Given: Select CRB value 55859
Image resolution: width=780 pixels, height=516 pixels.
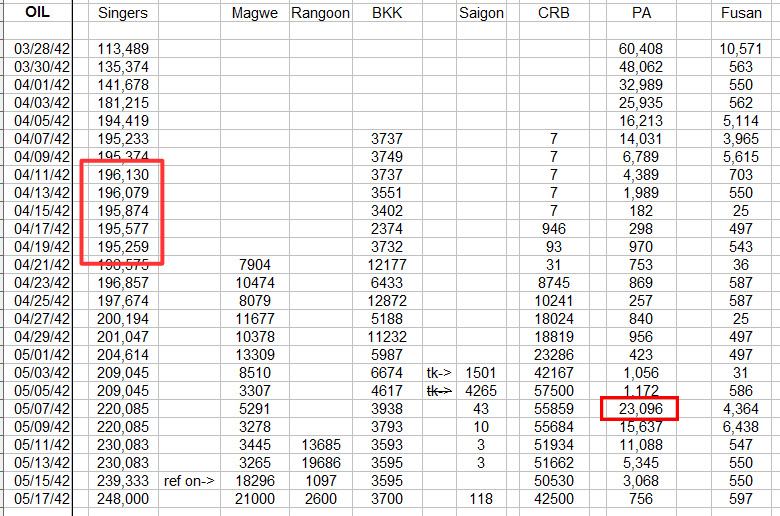Looking at the screenshot, I should coord(554,409).
